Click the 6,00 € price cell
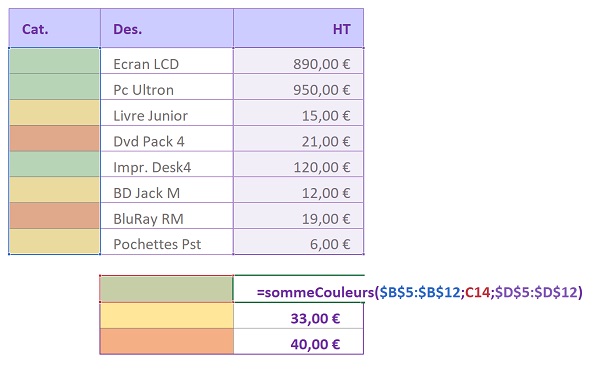This screenshot has width=600, height=383. coord(298,241)
